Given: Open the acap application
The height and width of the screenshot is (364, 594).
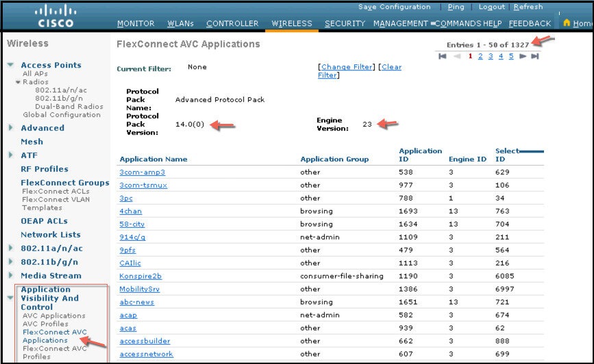Looking at the screenshot, I should [x=128, y=315].
